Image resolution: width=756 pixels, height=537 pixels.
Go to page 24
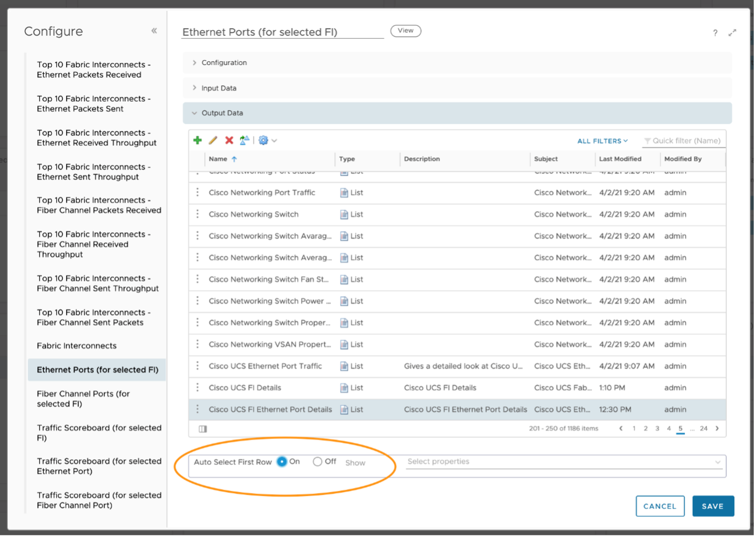pyautogui.click(x=704, y=428)
